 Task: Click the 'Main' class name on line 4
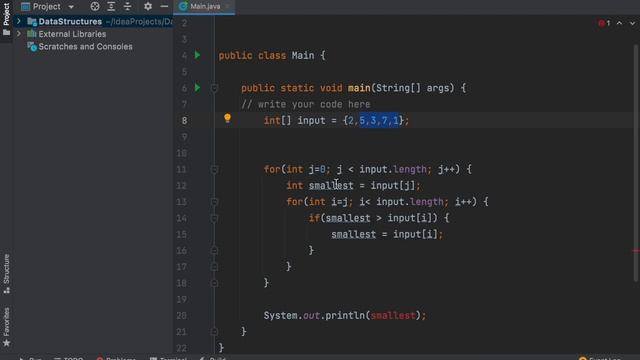pos(303,55)
